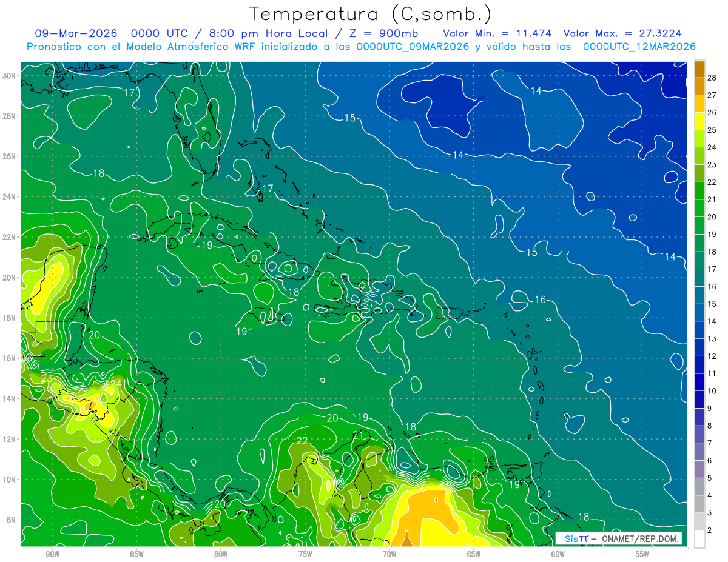Click the 65W longitude axis label
Viewport: 728px width, 562px height.
pyautogui.click(x=474, y=555)
